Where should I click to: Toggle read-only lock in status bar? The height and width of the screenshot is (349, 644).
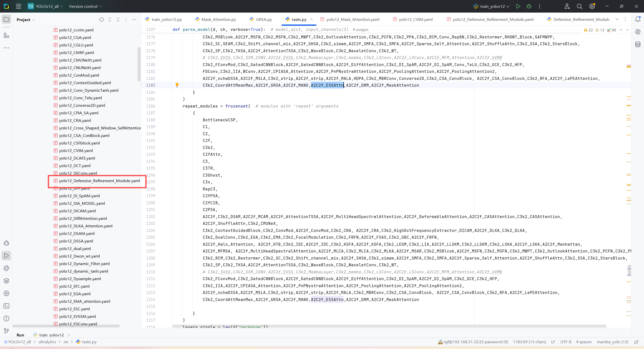coord(636,342)
